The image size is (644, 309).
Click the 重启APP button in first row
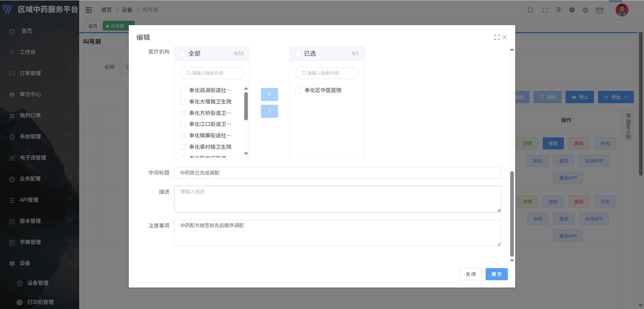568,178
